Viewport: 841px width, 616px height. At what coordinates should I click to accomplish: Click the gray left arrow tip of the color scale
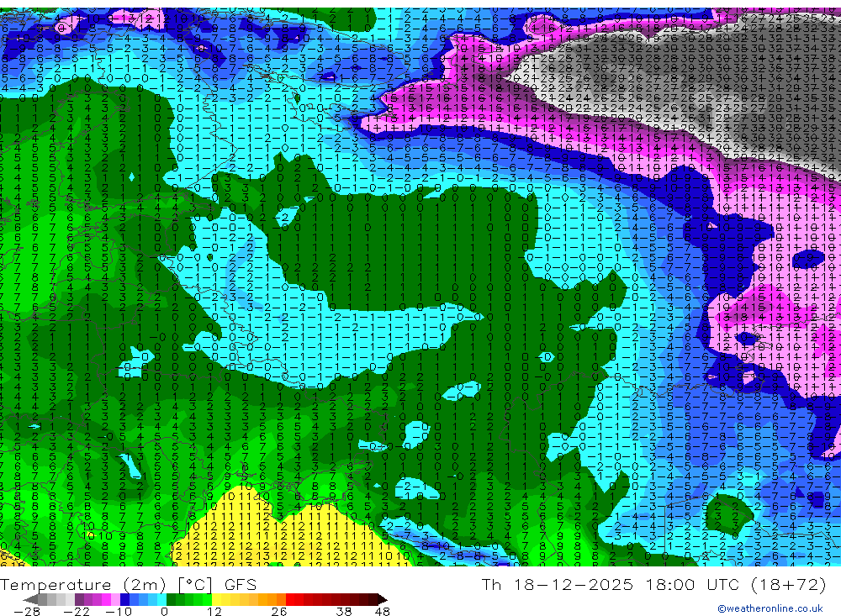(30, 600)
